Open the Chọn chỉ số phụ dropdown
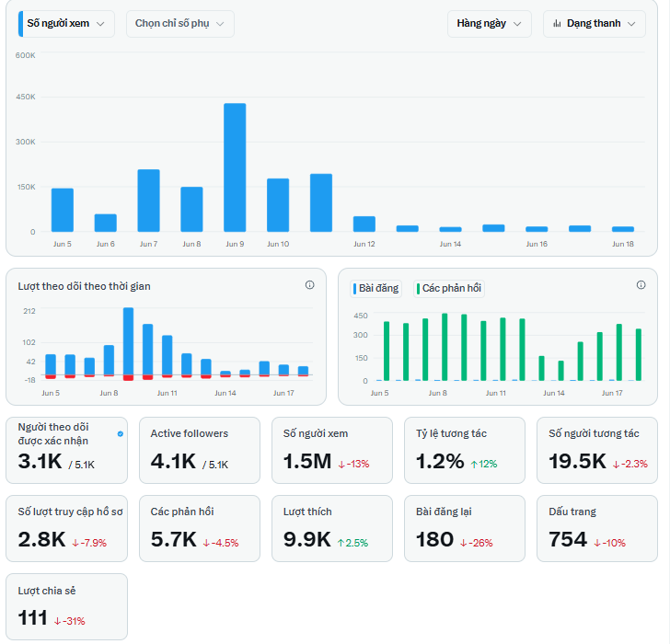Image resolution: width=670 pixels, height=644 pixels. click(x=179, y=24)
